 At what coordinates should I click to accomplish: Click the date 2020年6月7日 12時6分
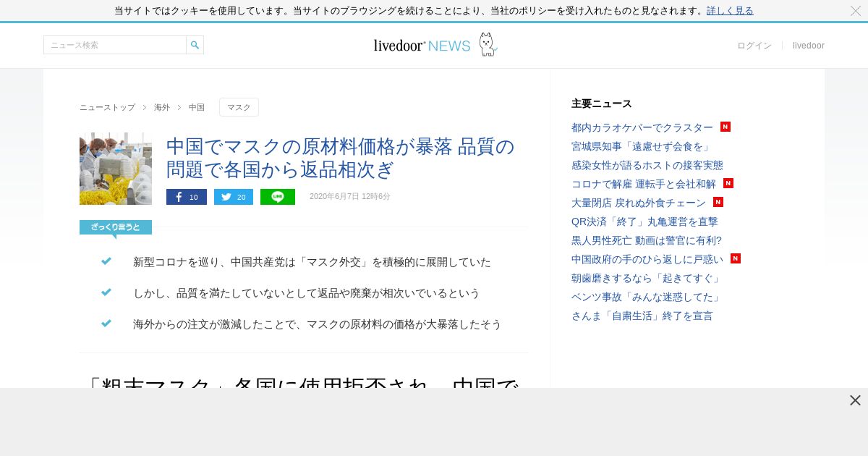[x=350, y=197]
